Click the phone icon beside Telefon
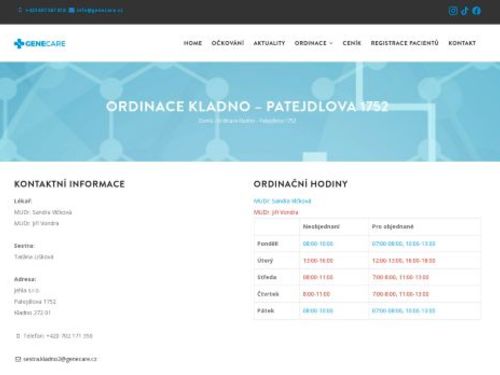 click(x=18, y=336)
